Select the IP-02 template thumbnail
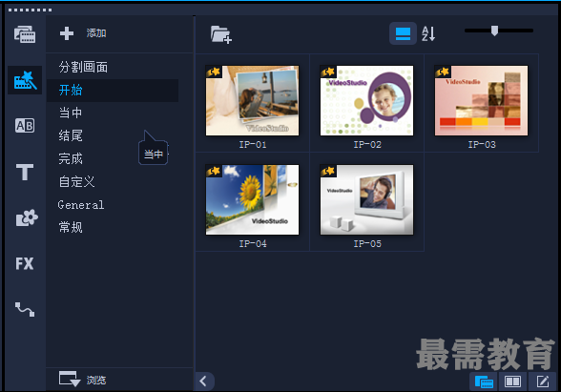The height and width of the screenshot is (392, 561). (366, 100)
